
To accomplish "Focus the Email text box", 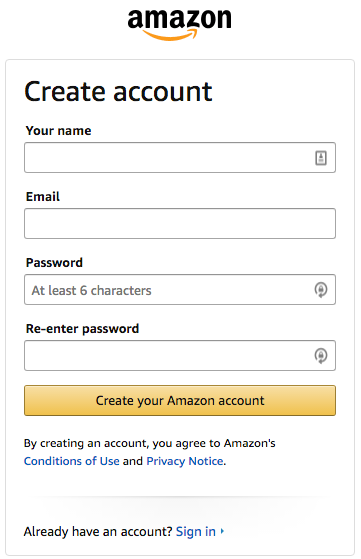I will (x=180, y=224).
